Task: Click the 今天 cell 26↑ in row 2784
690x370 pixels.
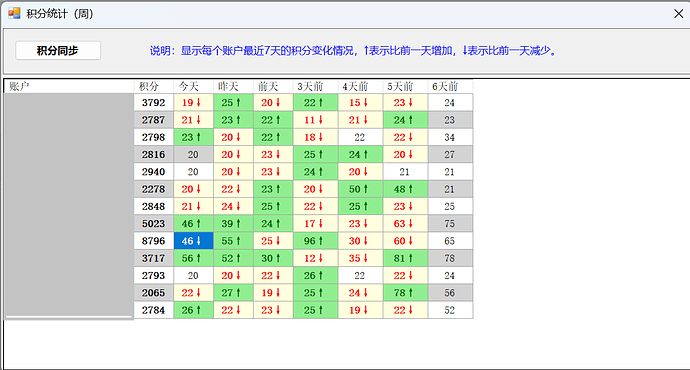Action: pos(194,310)
